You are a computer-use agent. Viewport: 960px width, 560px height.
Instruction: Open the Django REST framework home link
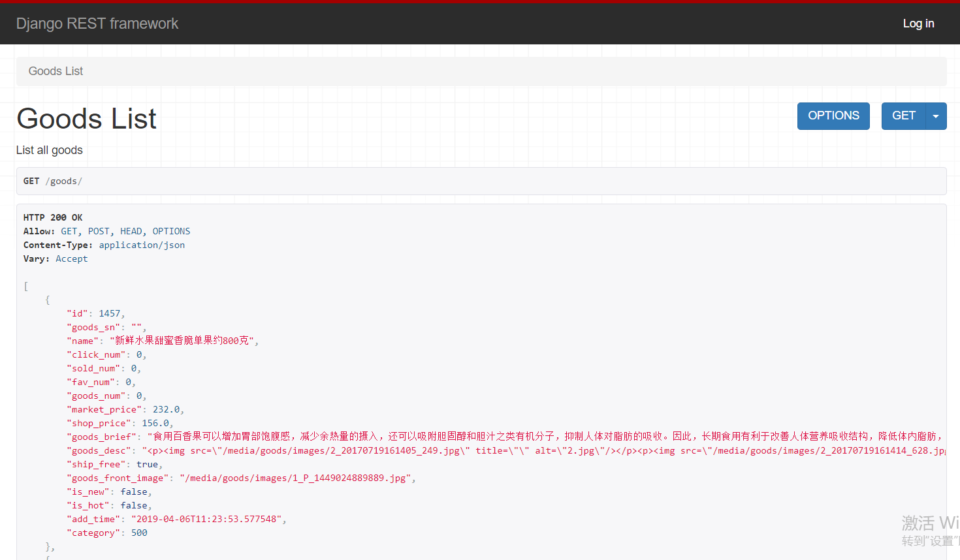97,23
